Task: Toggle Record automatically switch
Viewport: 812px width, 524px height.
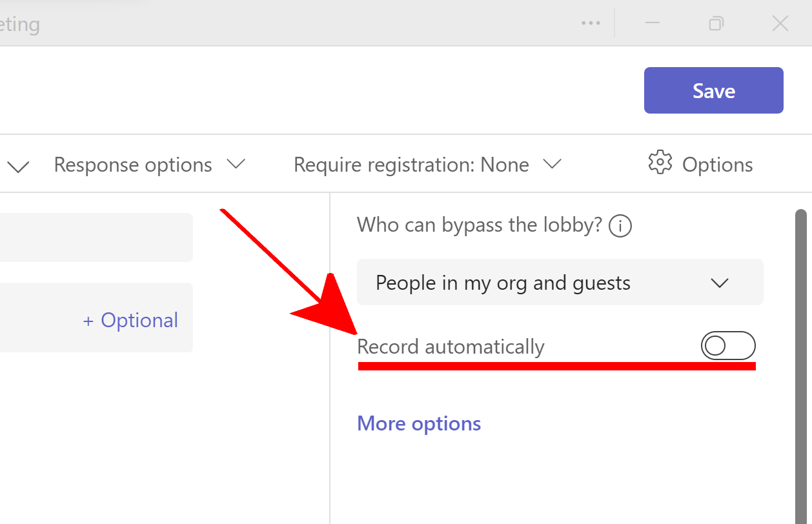Action: (x=728, y=346)
